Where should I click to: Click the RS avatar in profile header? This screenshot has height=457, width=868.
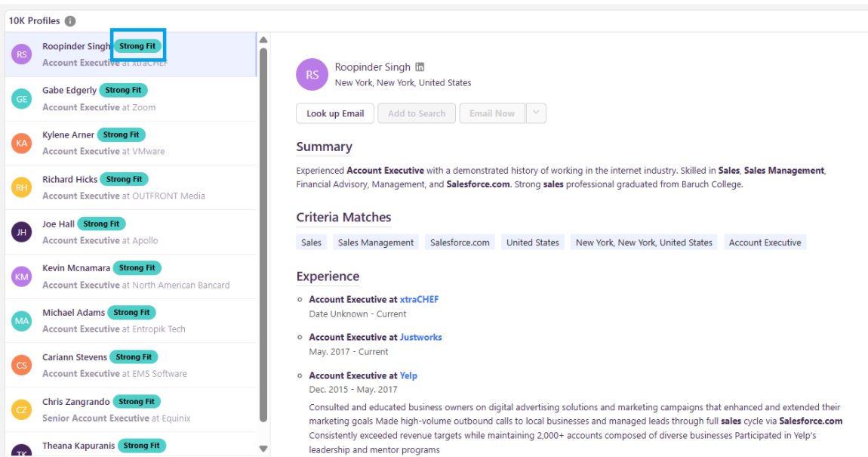(312, 74)
